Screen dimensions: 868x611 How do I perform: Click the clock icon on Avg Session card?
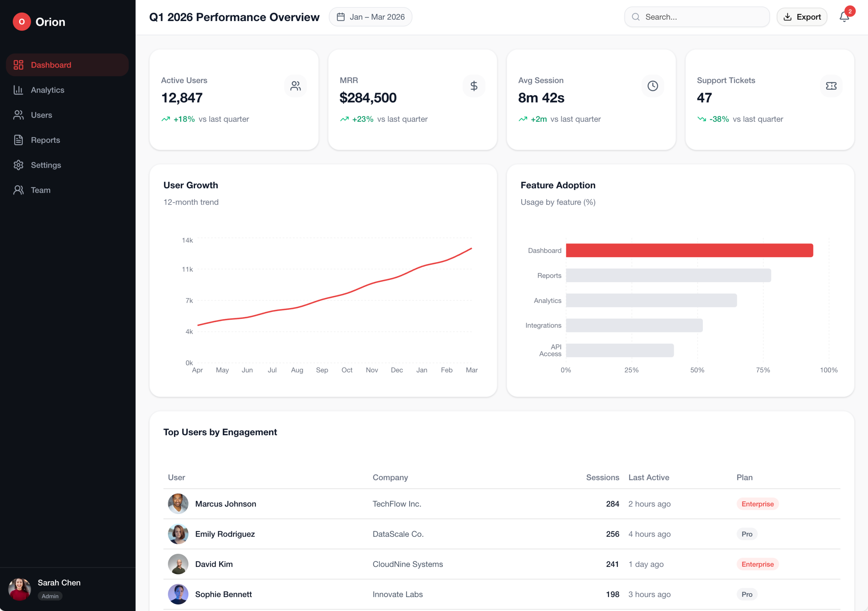click(652, 86)
